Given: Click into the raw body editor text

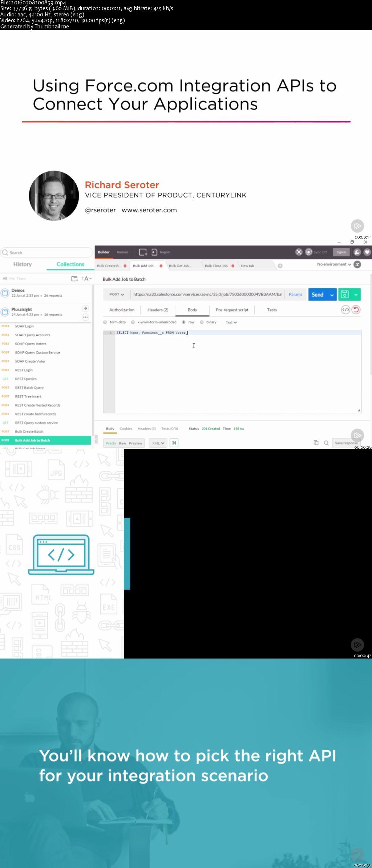Looking at the screenshot, I should 152,333.
